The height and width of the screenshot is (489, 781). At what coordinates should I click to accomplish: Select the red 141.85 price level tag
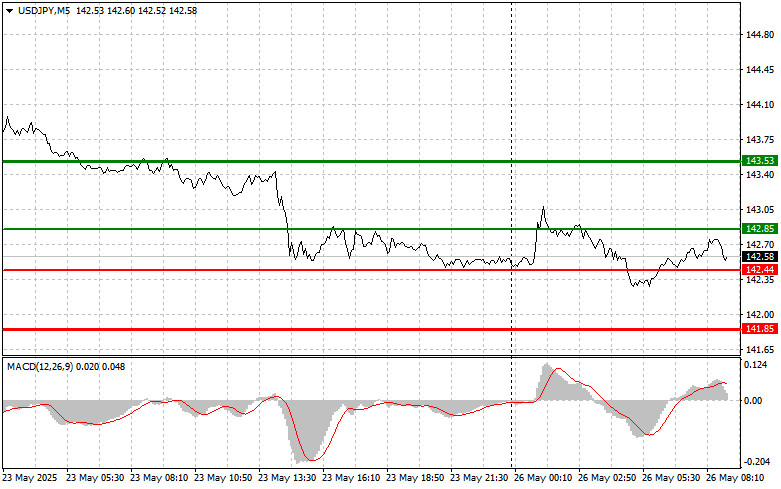tap(760, 329)
